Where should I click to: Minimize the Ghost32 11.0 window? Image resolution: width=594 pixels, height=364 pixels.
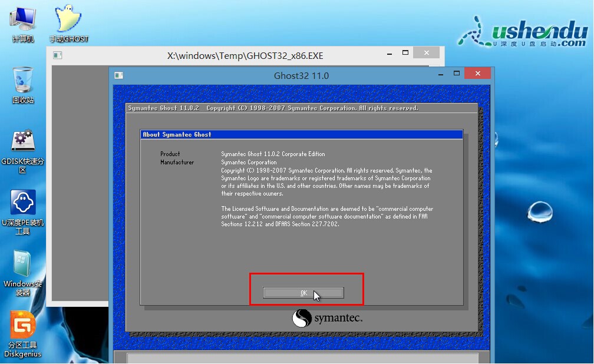(x=441, y=74)
